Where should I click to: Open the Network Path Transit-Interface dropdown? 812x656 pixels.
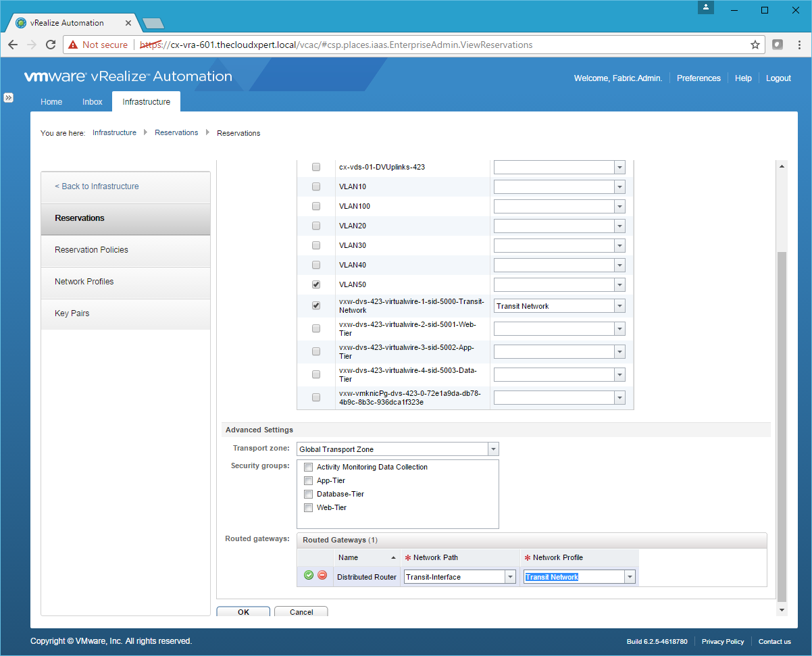510,577
